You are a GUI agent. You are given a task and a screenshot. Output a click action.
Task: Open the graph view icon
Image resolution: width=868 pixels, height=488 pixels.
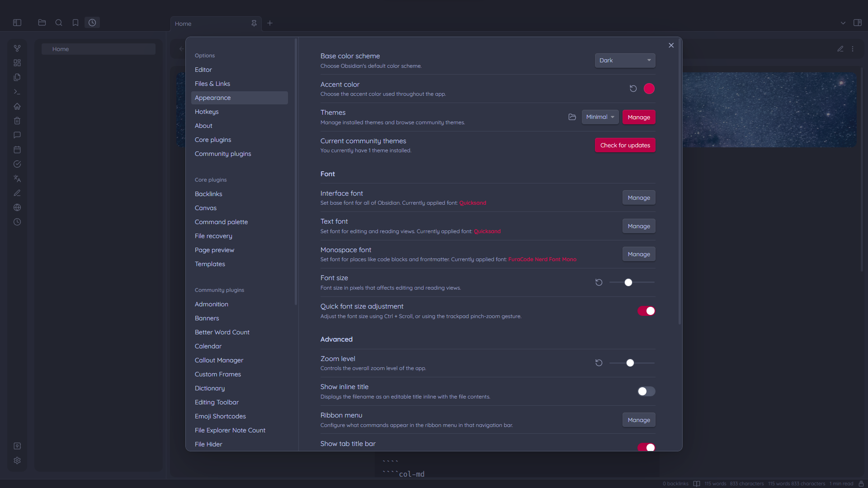(x=17, y=48)
